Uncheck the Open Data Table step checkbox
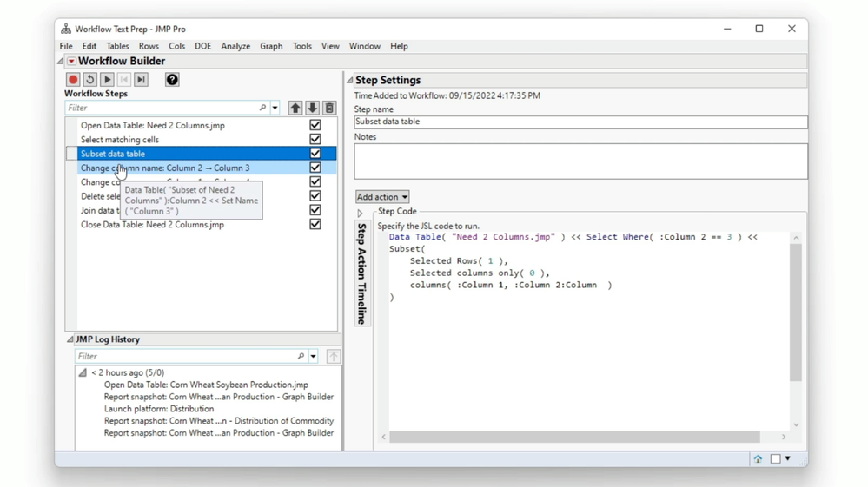868x487 pixels. [x=315, y=125]
